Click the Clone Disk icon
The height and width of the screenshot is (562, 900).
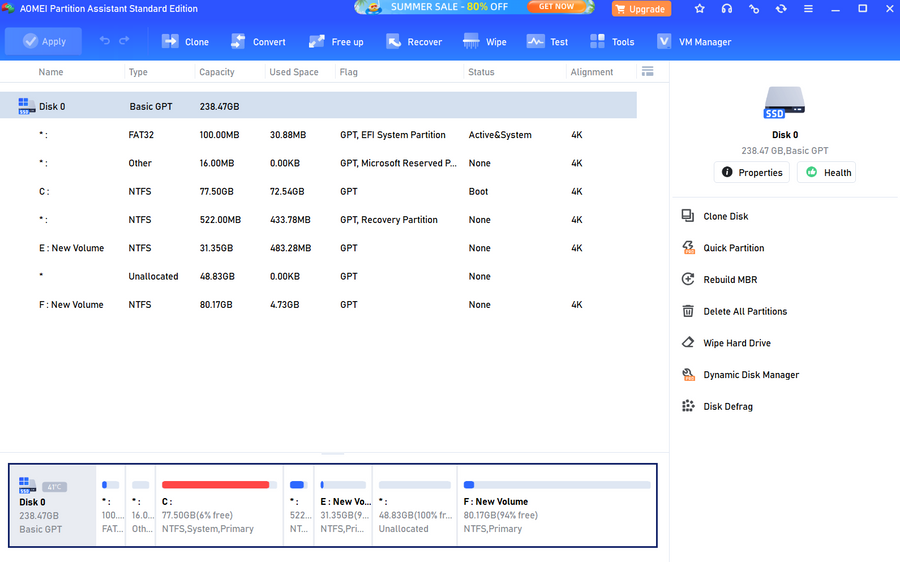click(688, 216)
